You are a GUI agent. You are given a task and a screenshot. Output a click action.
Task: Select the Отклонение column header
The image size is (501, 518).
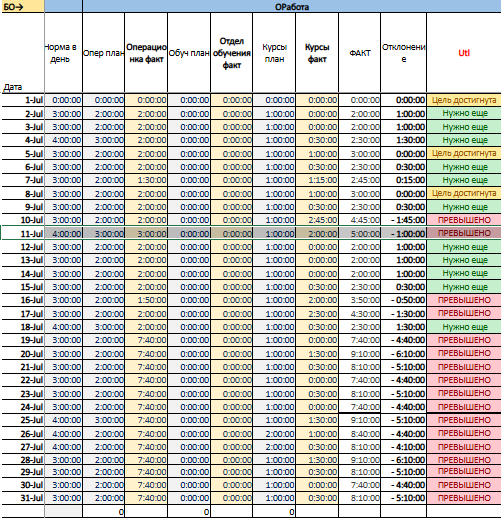[x=404, y=53]
